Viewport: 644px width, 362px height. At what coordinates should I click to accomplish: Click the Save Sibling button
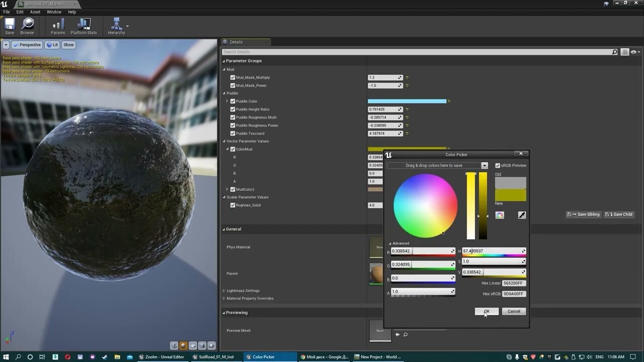[x=584, y=214]
